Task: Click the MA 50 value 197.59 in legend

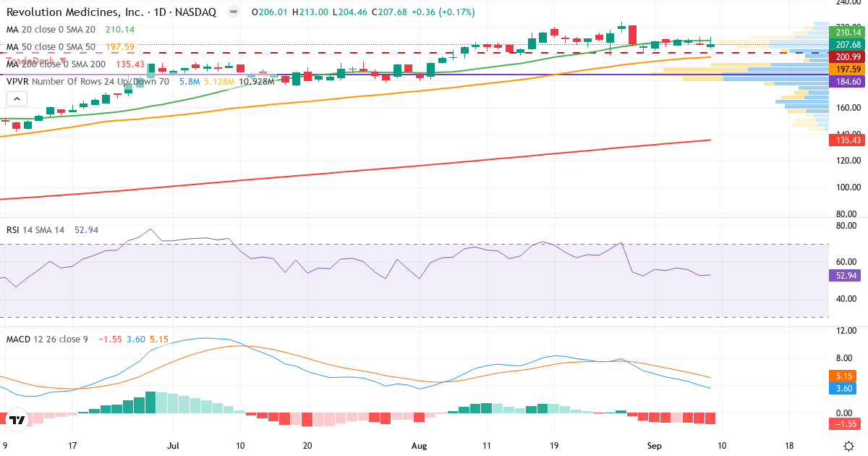Action: [120, 47]
